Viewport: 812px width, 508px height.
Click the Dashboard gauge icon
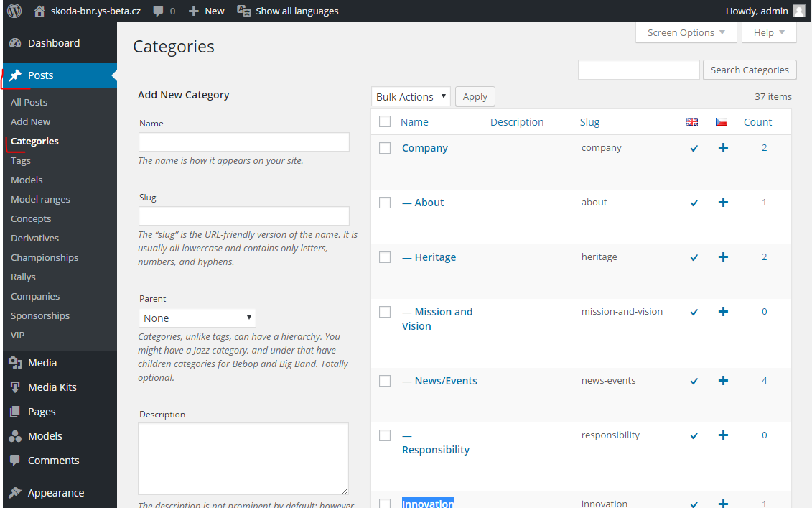(16, 43)
